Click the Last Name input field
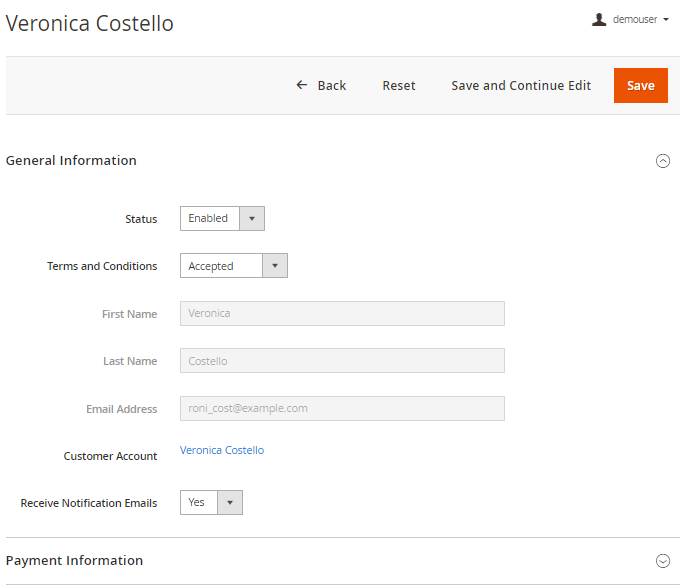Viewport: 685px width, 588px height. pyautogui.click(x=342, y=361)
